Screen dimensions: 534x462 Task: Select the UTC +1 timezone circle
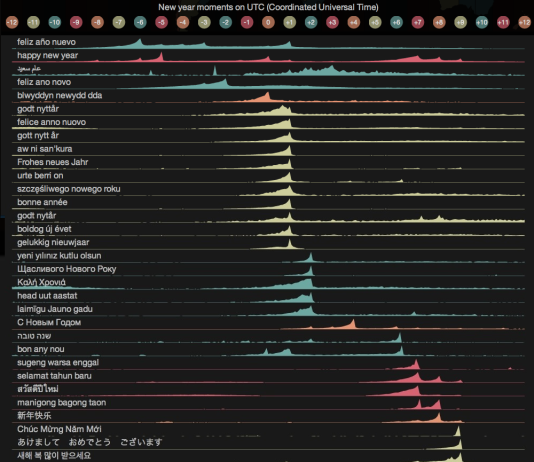(x=289, y=22)
